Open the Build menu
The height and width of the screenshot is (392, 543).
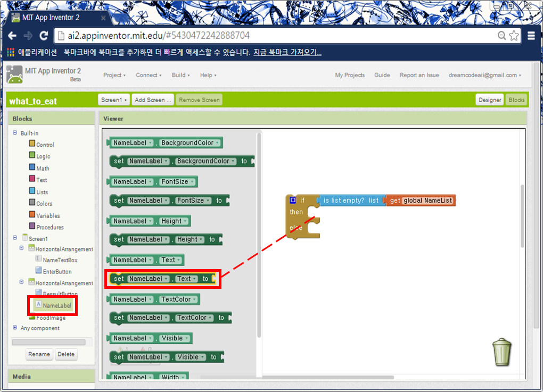(181, 75)
